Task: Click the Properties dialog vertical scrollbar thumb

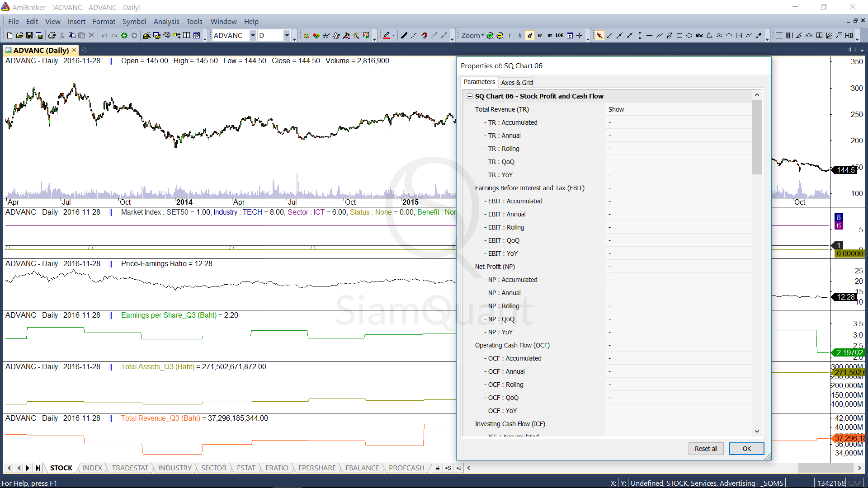Action: tap(757, 138)
